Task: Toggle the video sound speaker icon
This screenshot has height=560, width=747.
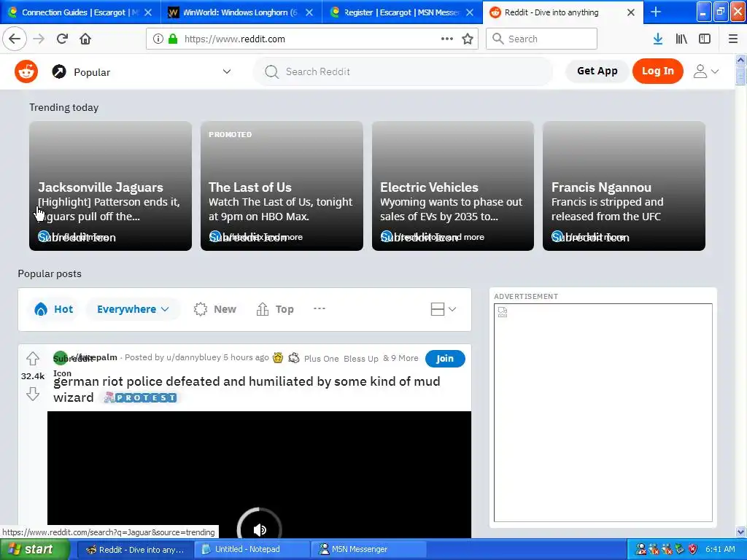Action: coord(260,529)
